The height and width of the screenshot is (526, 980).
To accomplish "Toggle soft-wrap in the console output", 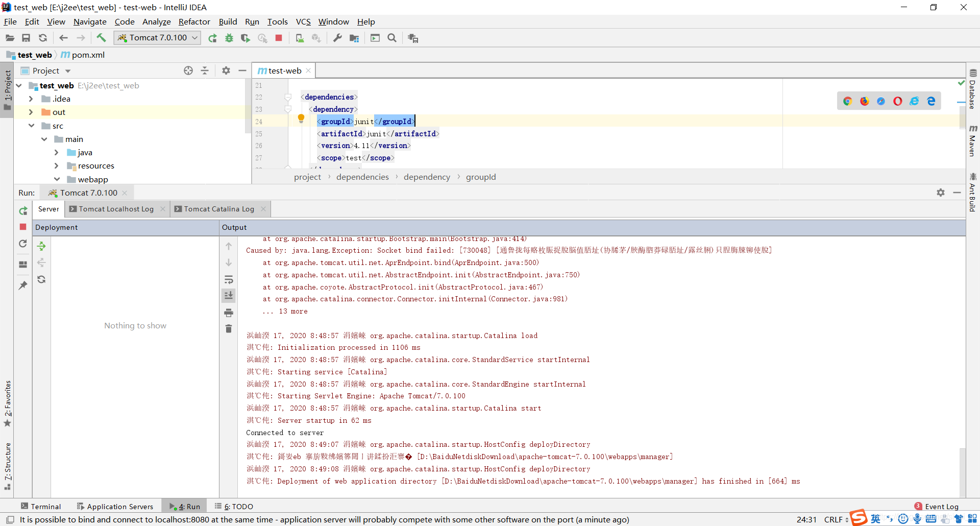I will pyautogui.click(x=229, y=279).
